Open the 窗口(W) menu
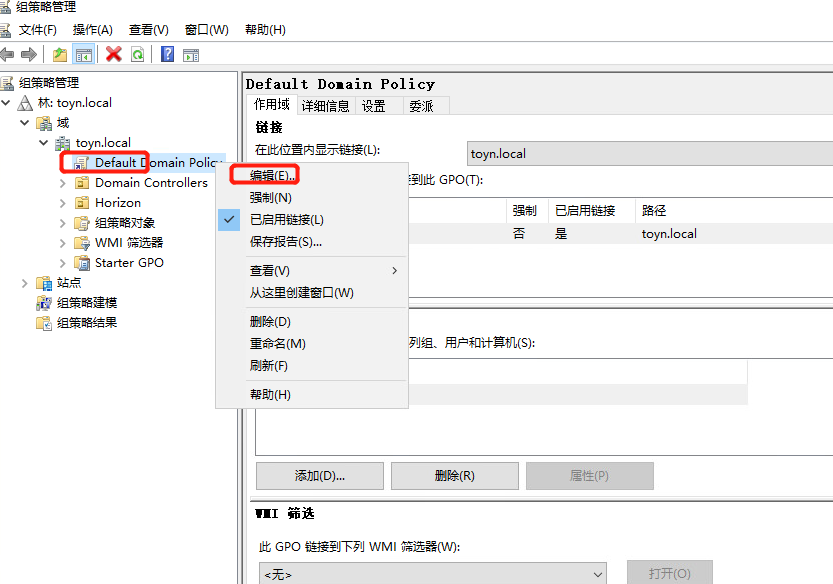 (207, 30)
